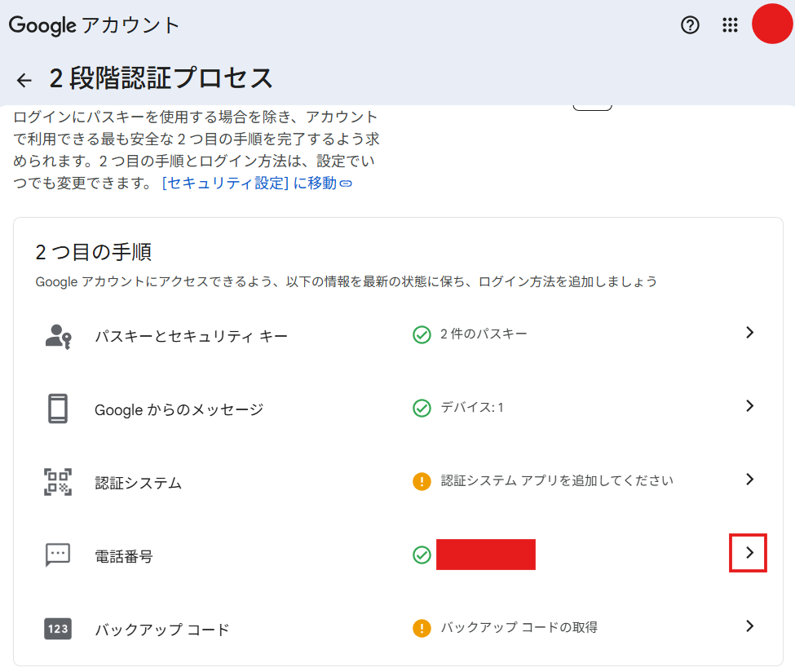Click orange warning icon for バックアップ コード

point(422,628)
